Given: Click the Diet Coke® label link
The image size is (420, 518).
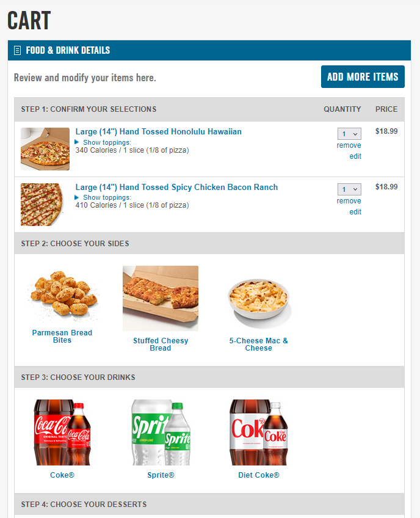Looking at the screenshot, I should point(259,475).
